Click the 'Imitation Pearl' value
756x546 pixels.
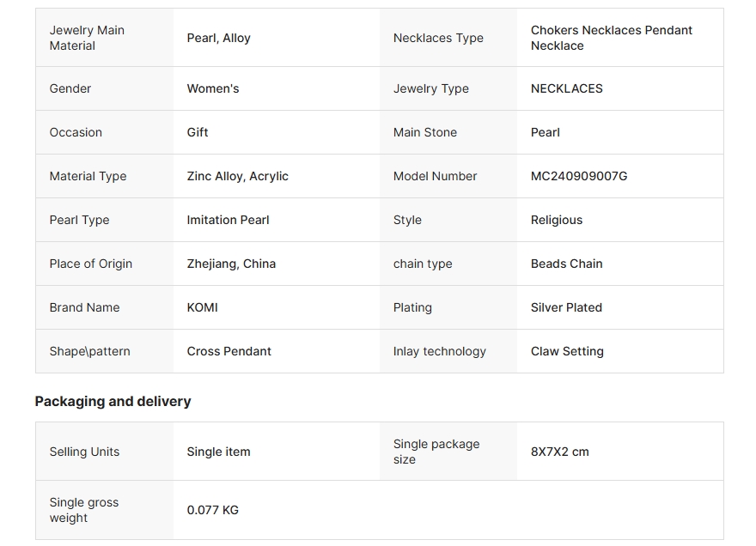[228, 220]
